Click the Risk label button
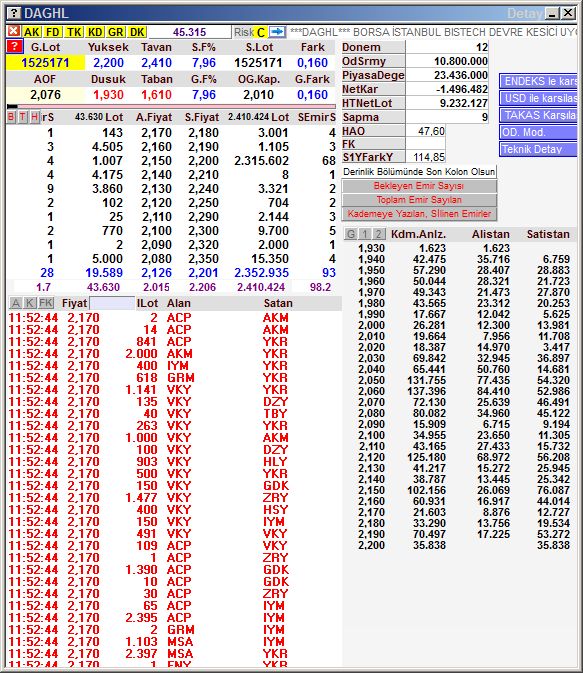583x673 pixels. click(243, 32)
